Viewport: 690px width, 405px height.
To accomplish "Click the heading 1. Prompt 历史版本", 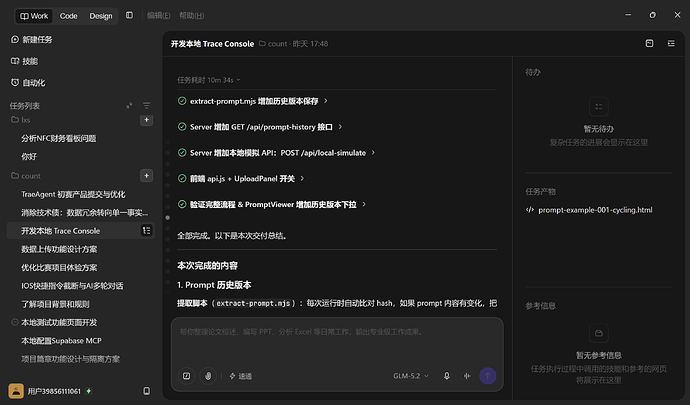I will [x=214, y=285].
